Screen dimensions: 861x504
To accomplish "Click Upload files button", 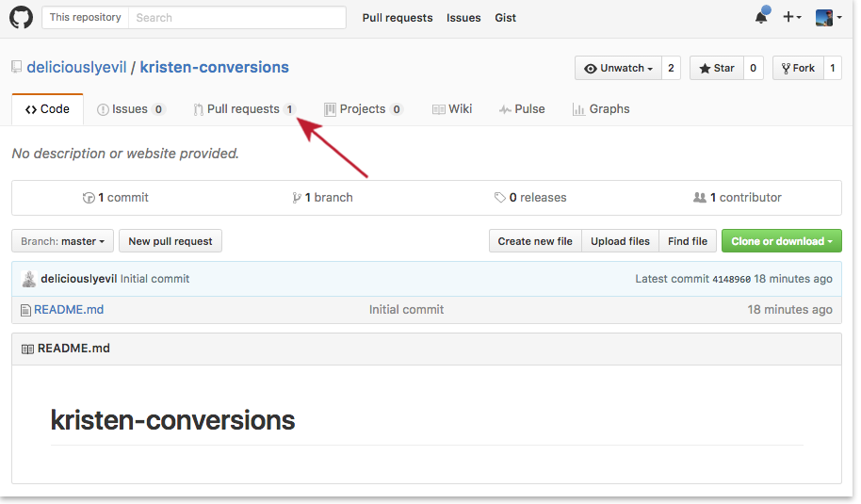I will [x=620, y=241].
